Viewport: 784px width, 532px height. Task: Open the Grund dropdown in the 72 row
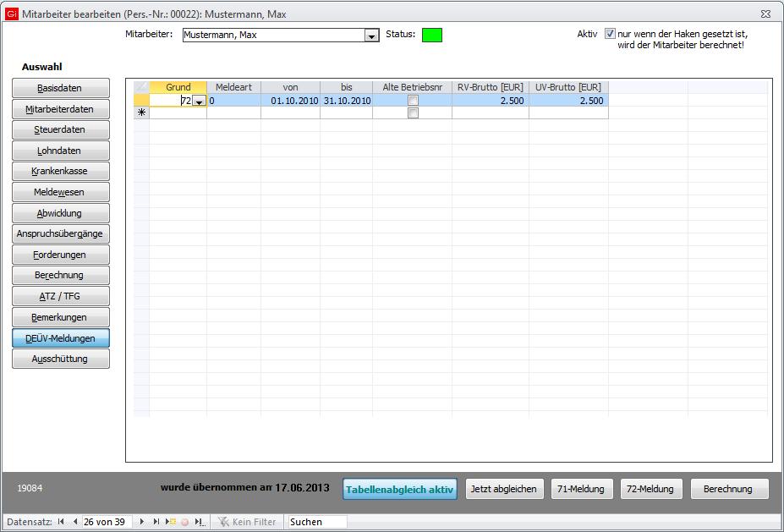pos(199,101)
